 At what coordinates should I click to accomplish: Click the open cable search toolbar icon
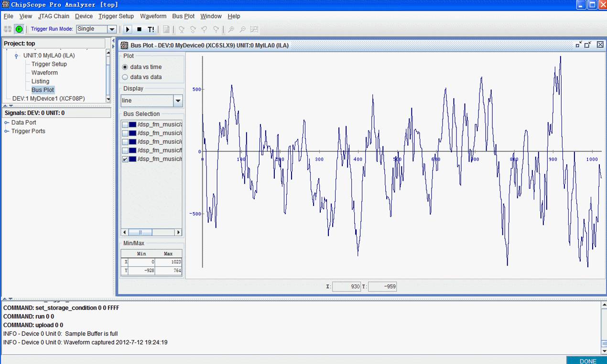8,29
